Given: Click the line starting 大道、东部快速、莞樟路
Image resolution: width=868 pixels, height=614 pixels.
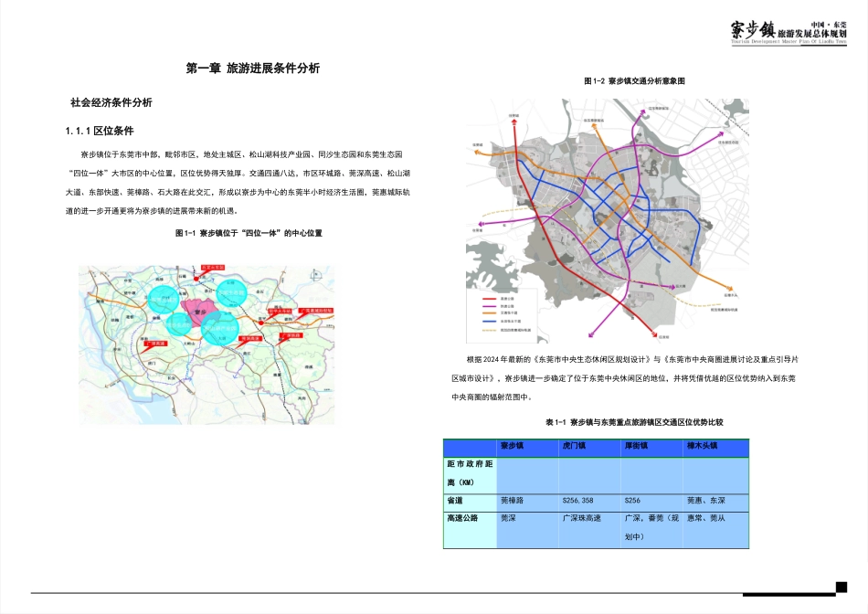Looking at the screenshot, I should 238,192.
